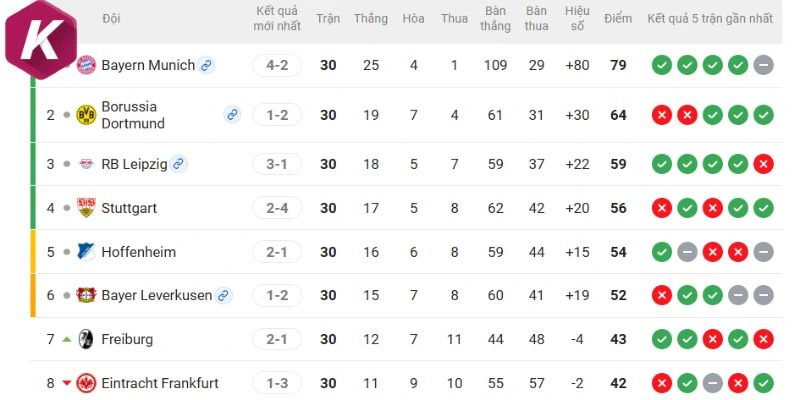Viewport: 800px width, 400px height.
Task: Open Bayern Munich's latest 4-2 result
Action: click(x=277, y=65)
